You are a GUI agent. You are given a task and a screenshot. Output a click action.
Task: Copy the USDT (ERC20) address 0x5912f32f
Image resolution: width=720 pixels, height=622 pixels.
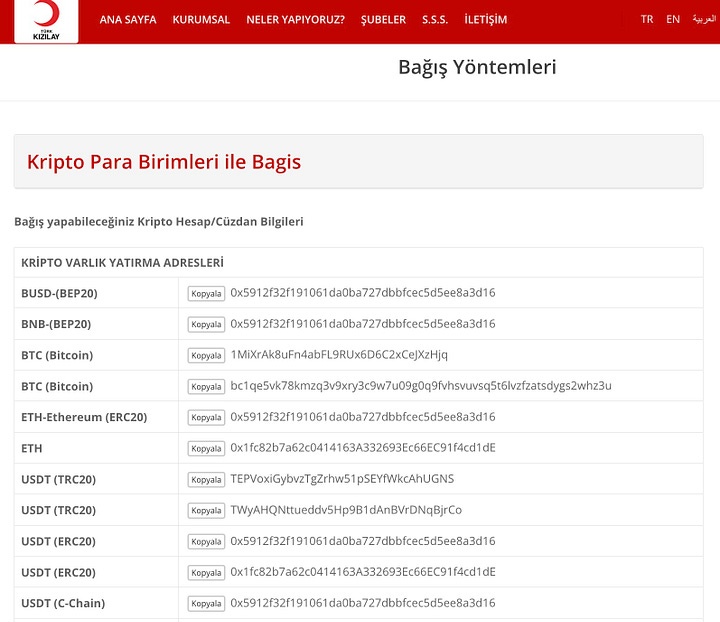click(206, 542)
